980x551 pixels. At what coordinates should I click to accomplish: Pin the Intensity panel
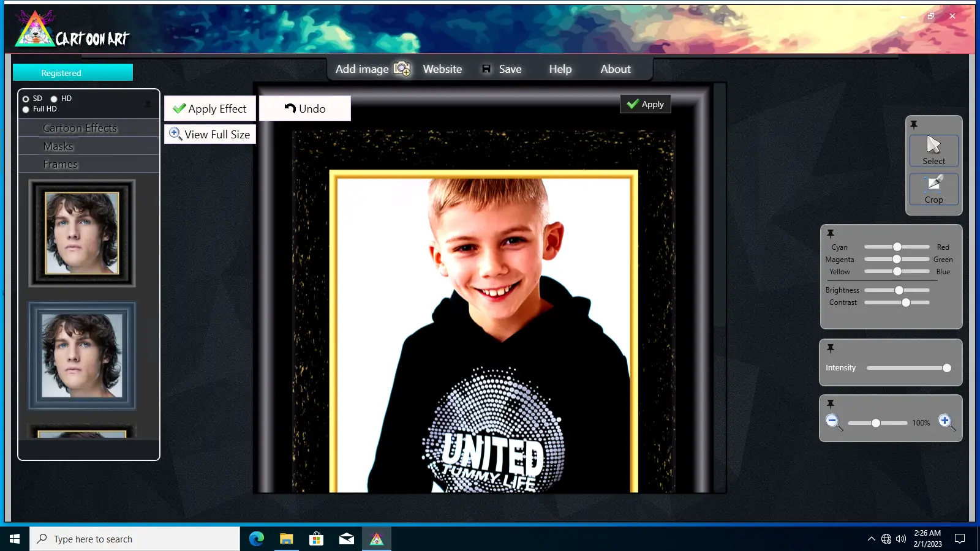(x=831, y=348)
